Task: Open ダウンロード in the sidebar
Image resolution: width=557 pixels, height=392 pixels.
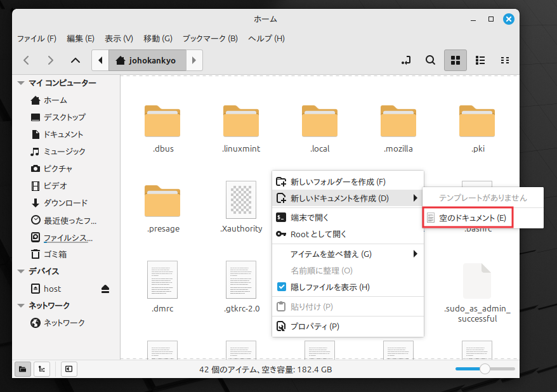Action: point(65,203)
